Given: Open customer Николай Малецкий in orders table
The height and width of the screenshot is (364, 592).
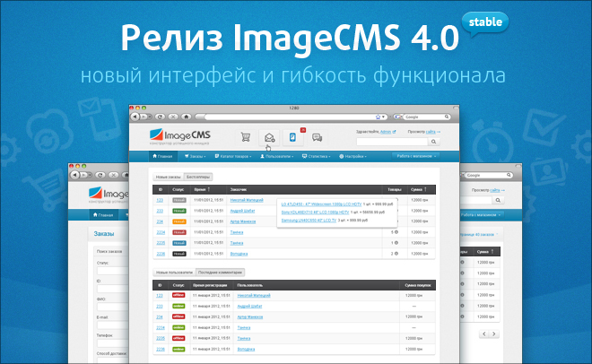Looking at the screenshot, I should 247,200.
